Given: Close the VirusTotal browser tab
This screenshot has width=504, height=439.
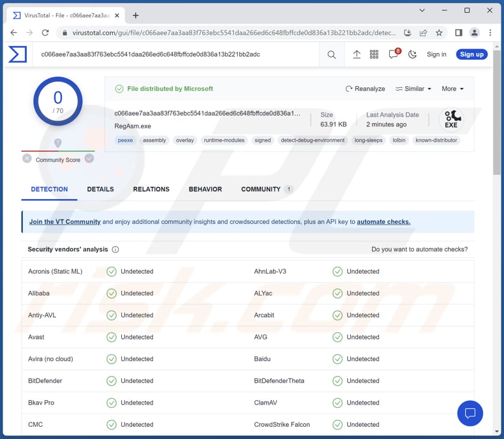Looking at the screenshot, I should click(117, 15).
